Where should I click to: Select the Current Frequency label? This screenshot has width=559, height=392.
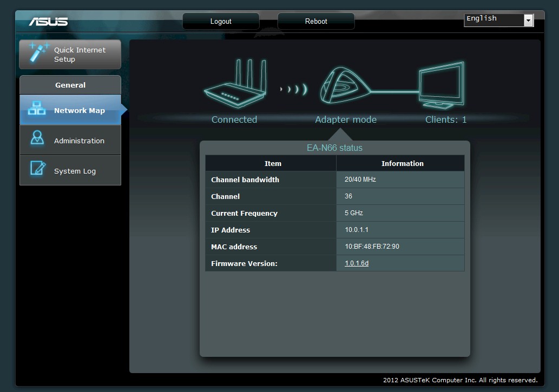click(244, 213)
